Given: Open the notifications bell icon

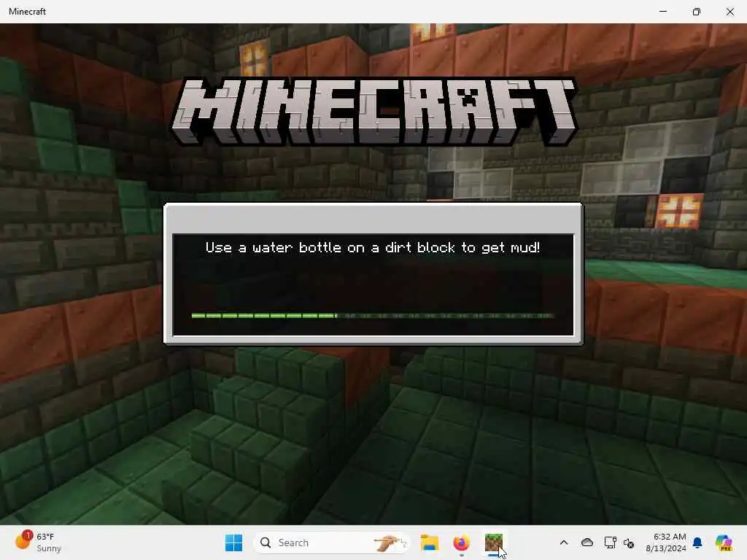Looking at the screenshot, I should pos(697,542).
